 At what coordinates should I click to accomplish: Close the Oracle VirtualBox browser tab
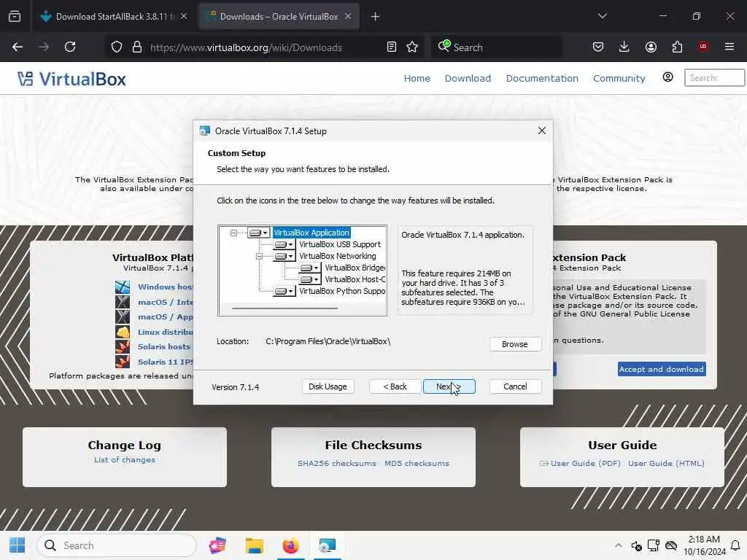tap(348, 17)
